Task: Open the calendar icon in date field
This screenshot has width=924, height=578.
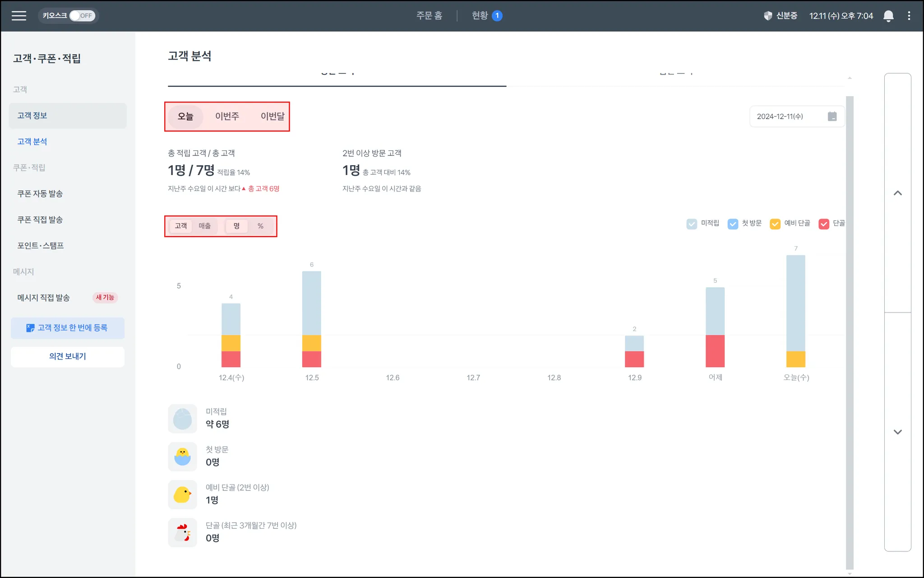Action: click(832, 117)
